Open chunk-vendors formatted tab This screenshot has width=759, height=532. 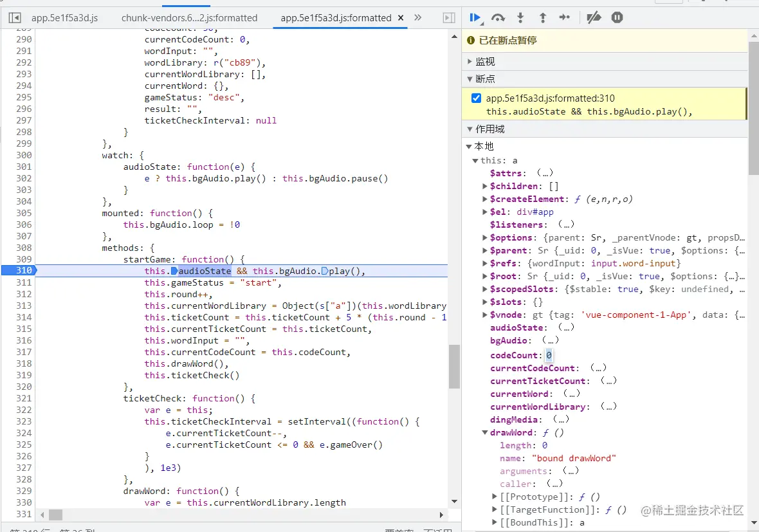(189, 18)
